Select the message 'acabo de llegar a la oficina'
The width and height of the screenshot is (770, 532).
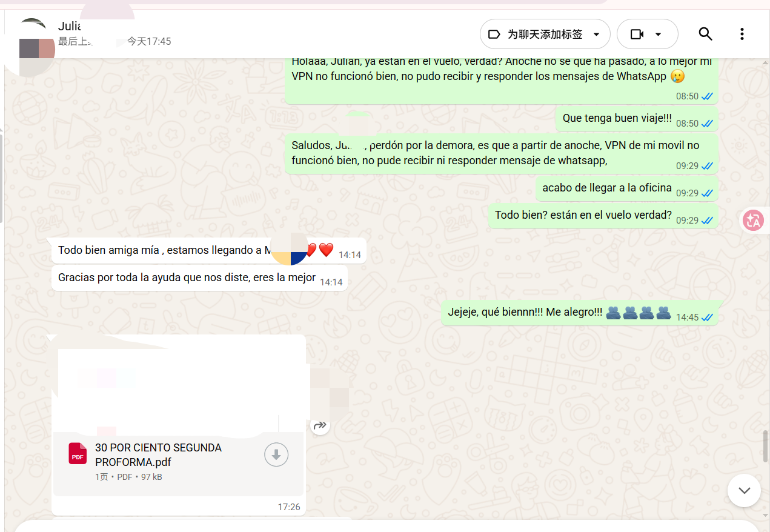tap(626, 188)
